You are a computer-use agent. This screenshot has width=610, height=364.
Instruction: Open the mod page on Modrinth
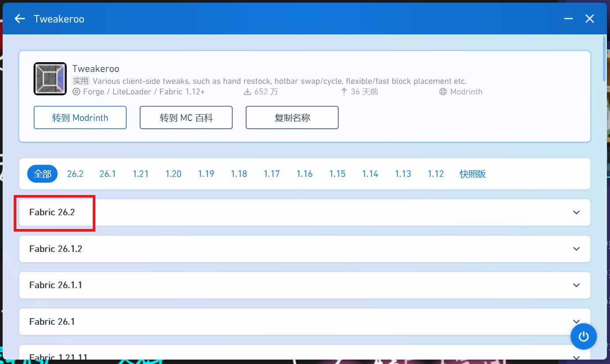tap(80, 118)
